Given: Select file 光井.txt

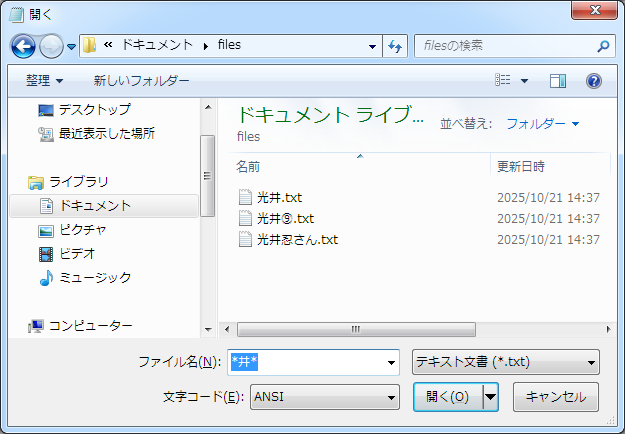Looking at the screenshot, I should coord(279,197).
